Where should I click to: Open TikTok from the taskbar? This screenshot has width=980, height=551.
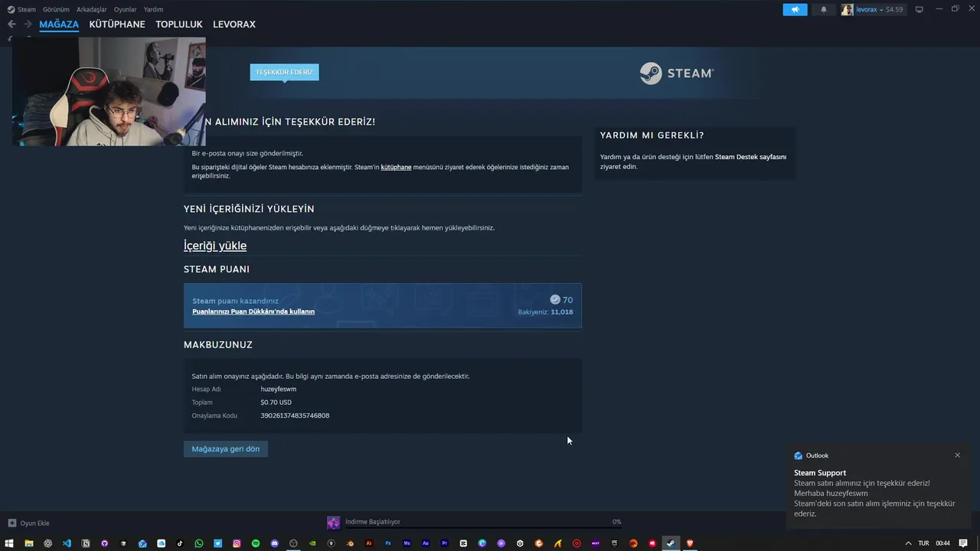tap(180, 543)
